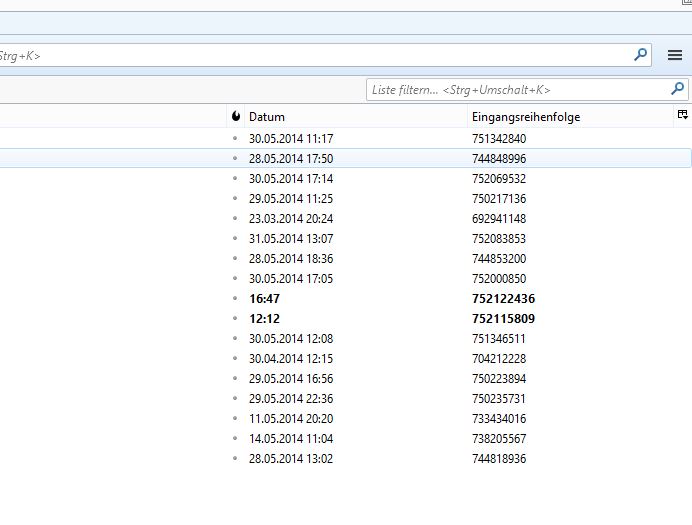Sort by junk status column icon
The height and width of the screenshot is (525, 692).
236,116
